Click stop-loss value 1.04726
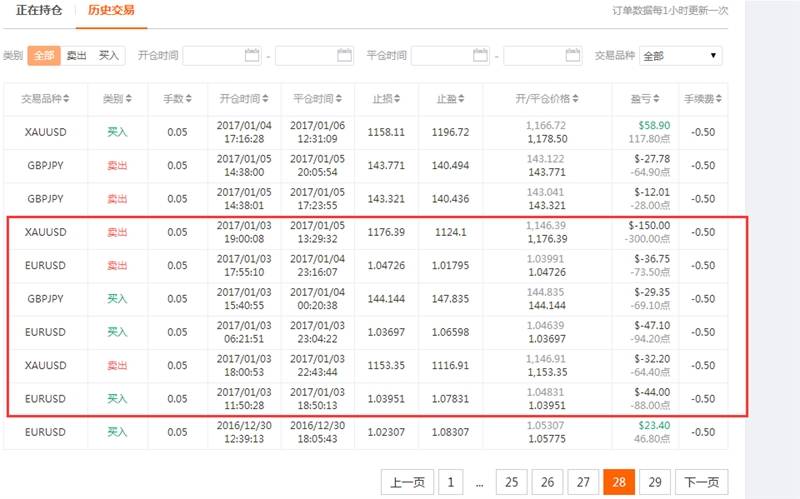 386,265
